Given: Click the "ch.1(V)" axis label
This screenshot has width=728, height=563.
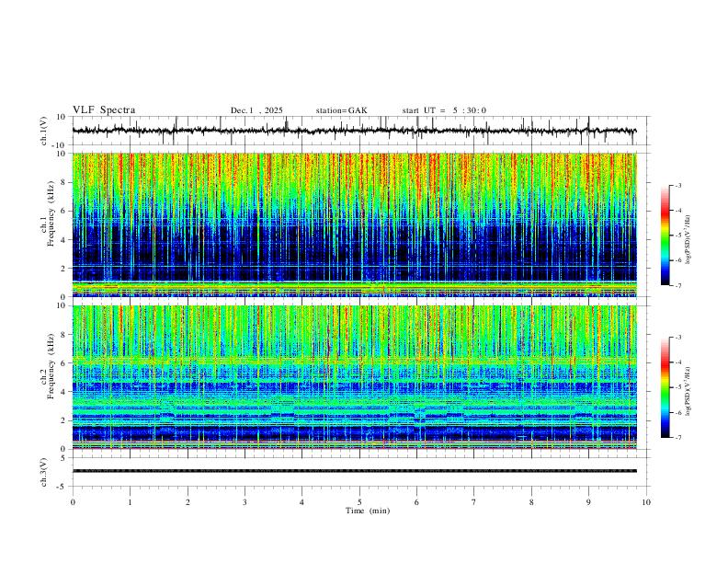Looking at the screenshot, I should click(x=44, y=131).
